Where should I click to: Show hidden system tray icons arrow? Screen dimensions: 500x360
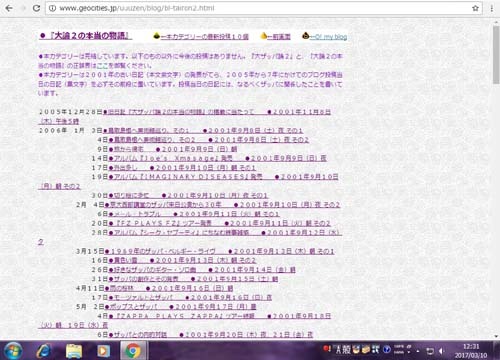pos(418,351)
